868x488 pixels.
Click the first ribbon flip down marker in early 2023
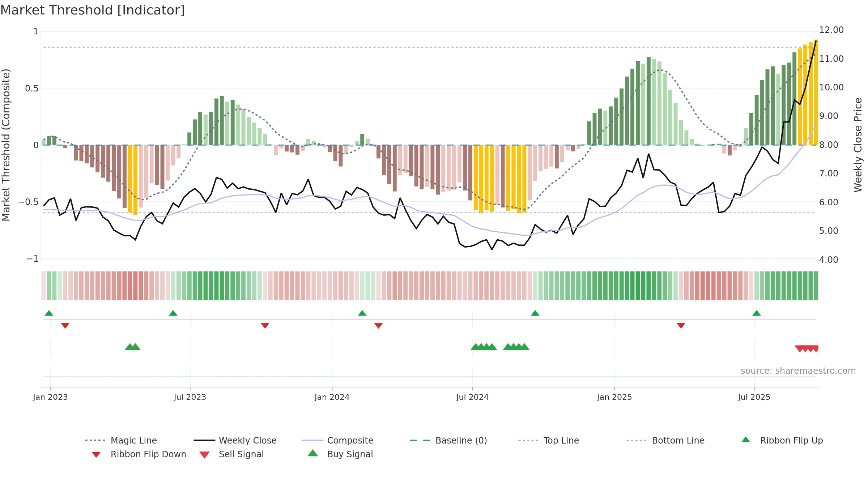[65, 326]
